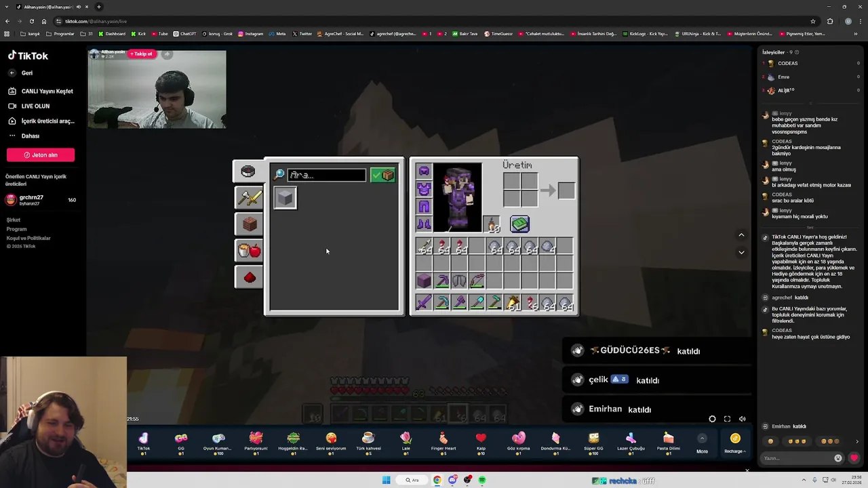
Task: Open the green recipe book
Action: pyautogui.click(x=519, y=224)
